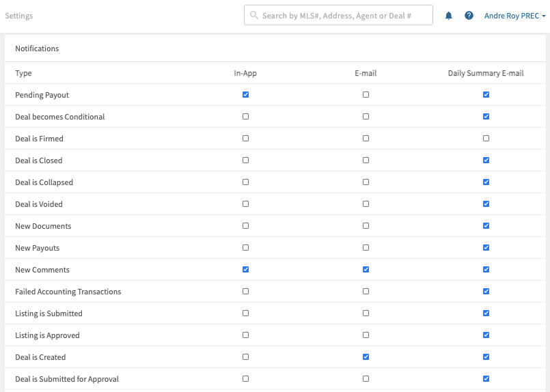Open the Settings page title
The width and height of the screenshot is (550, 392).
[19, 16]
